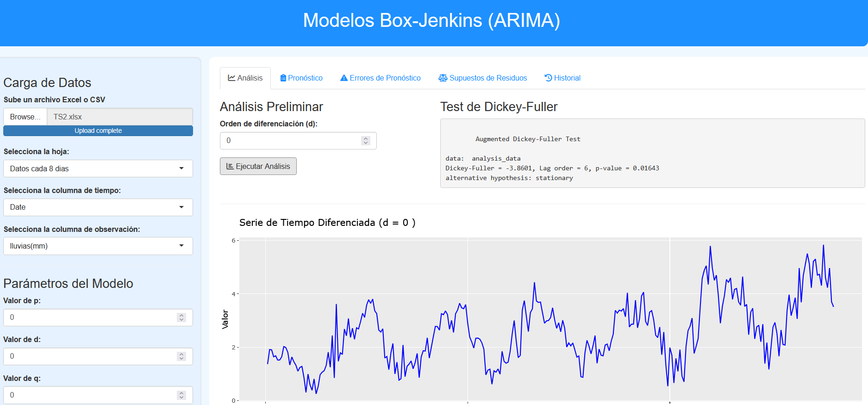Viewport: 868px width, 405px height.
Task: Click the bar chart icon in Ejecutar Análisis
Action: tap(230, 166)
